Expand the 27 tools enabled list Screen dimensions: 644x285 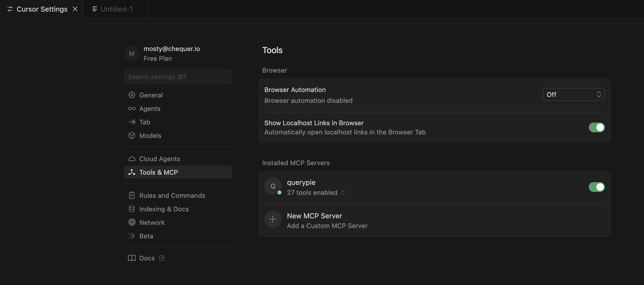pos(316,193)
